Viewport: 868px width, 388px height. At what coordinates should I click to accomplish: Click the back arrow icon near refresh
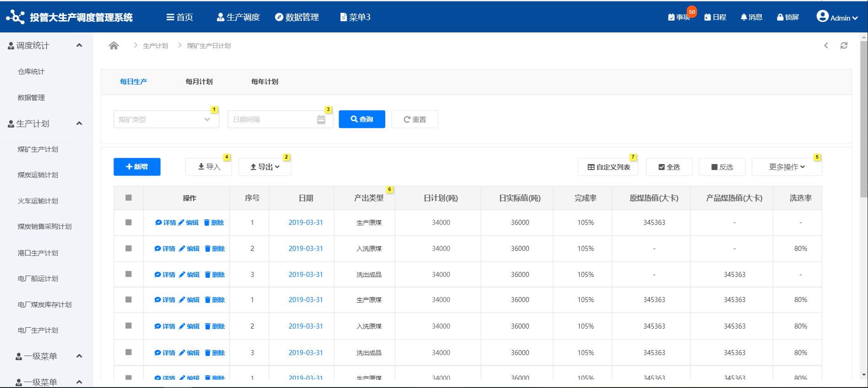click(x=826, y=45)
